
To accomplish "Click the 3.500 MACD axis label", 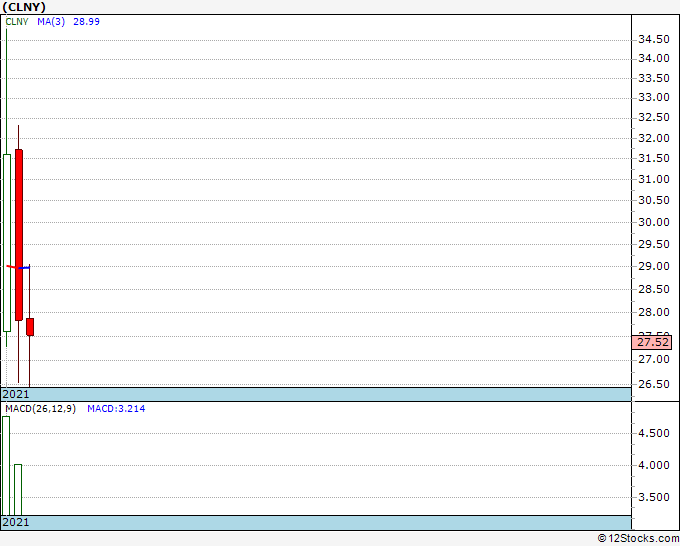I will coord(654,497).
